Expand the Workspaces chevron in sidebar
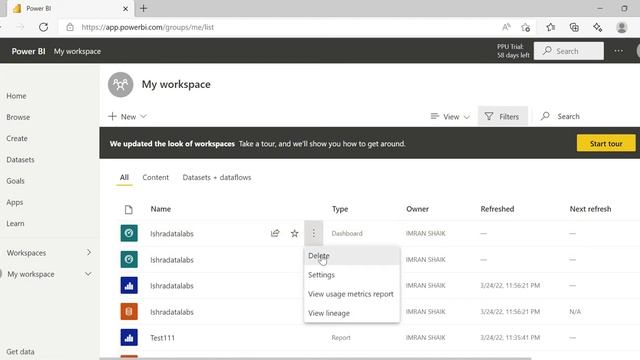This screenshot has height=360, width=640. [x=89, y=252]
